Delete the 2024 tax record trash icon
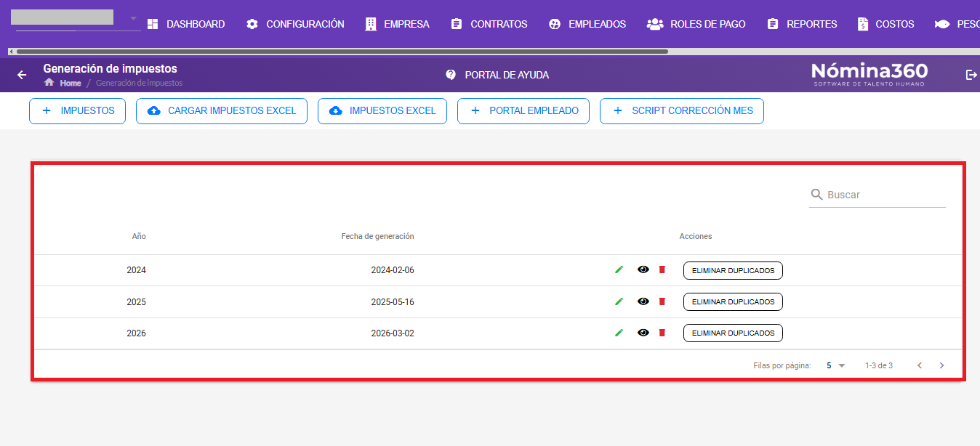Viewport: 980px width, 446px height. click(x=662, y=269)
